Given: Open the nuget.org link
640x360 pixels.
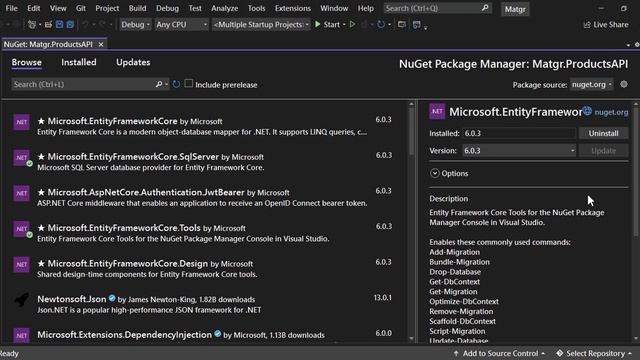Looking at the screenshot, I should (x=611, y=112).
